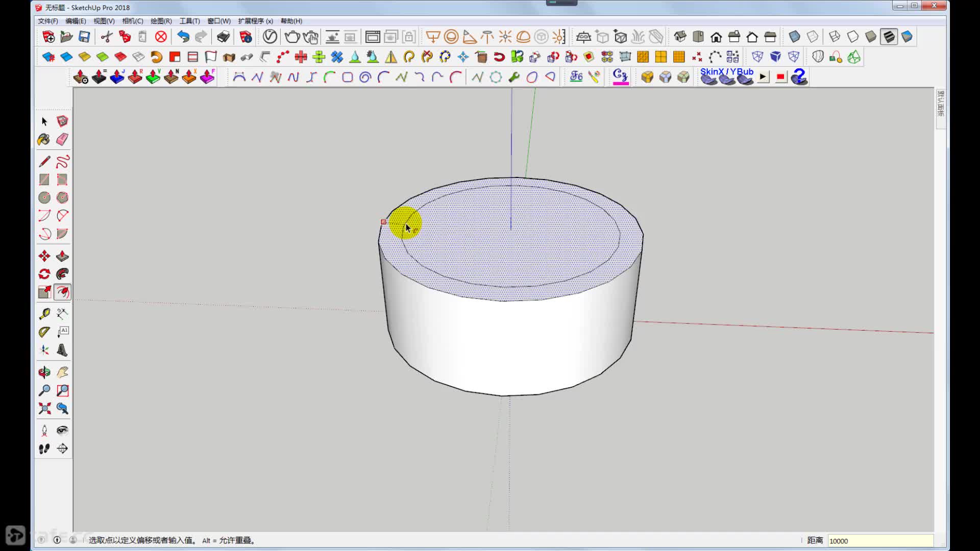Activate the Rectangle tool
This screenshot has height=551, width=980.
tap(44, 180)
